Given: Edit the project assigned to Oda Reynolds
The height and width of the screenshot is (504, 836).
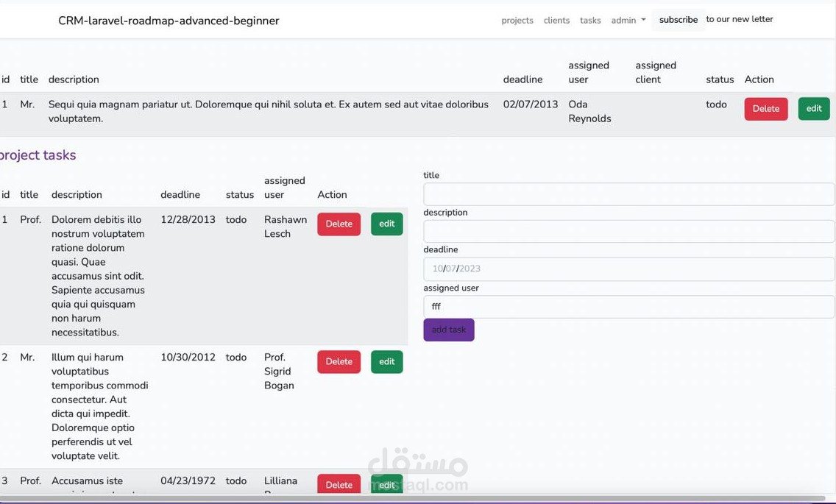Looking at the screenshot, I should pos(814,109).
